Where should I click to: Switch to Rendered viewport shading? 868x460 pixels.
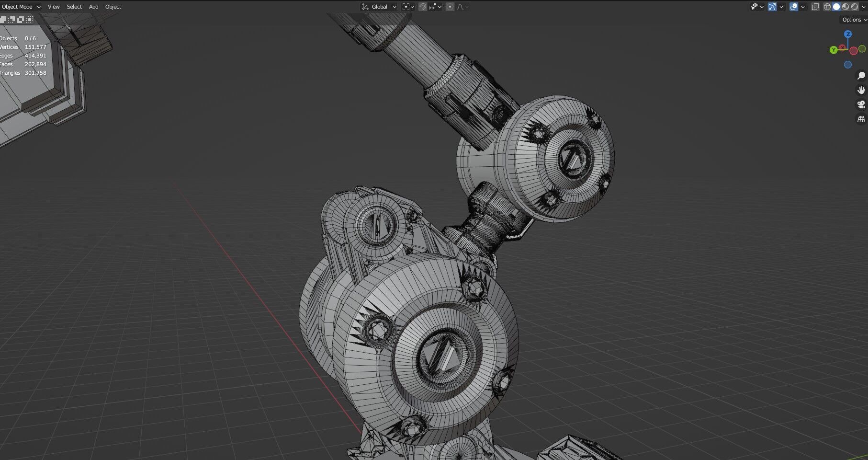[855, 7]
